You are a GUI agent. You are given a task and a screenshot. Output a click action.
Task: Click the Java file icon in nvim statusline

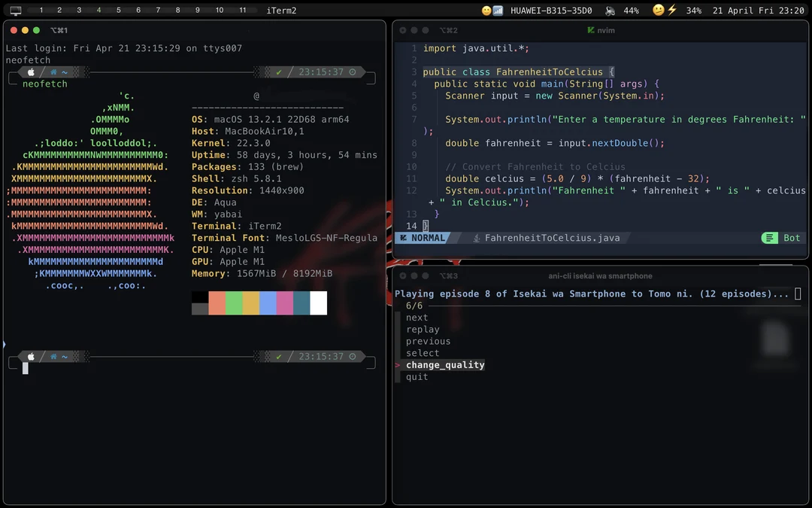pyautogui.click(x=477, y=238)
